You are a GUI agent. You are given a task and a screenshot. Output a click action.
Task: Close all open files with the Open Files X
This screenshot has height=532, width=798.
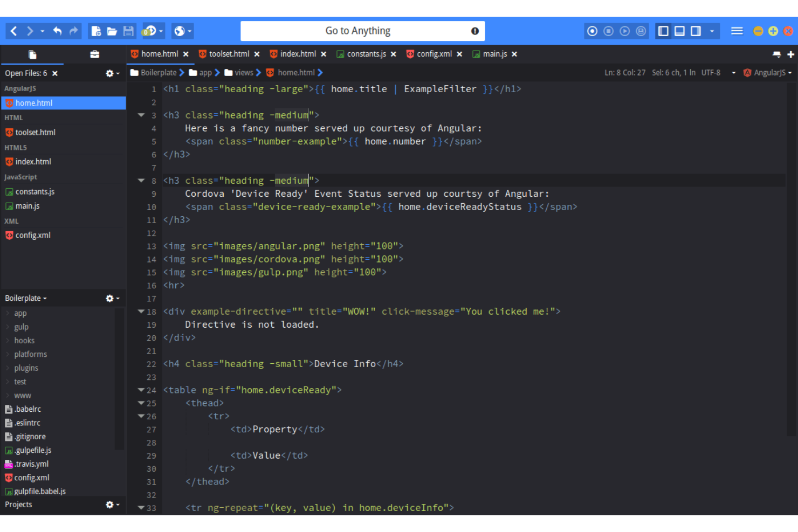[55, 73]
